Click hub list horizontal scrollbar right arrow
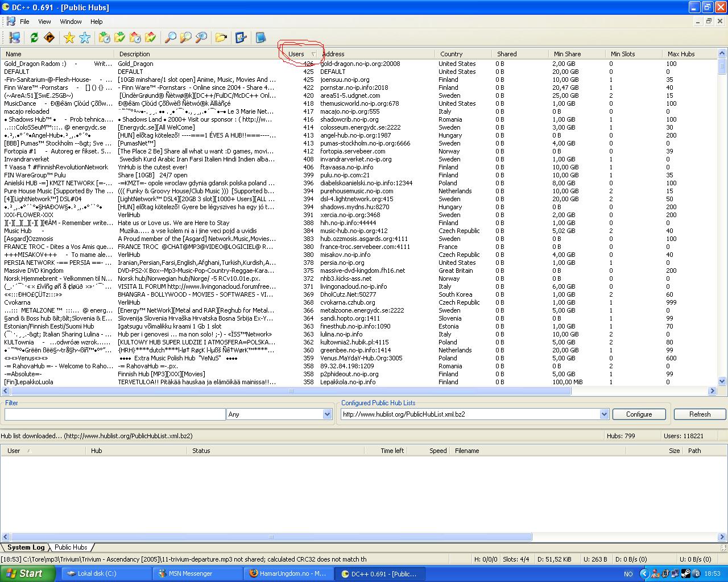The height and width of the screenshot is (582, 728). click(x=712, y=391)
